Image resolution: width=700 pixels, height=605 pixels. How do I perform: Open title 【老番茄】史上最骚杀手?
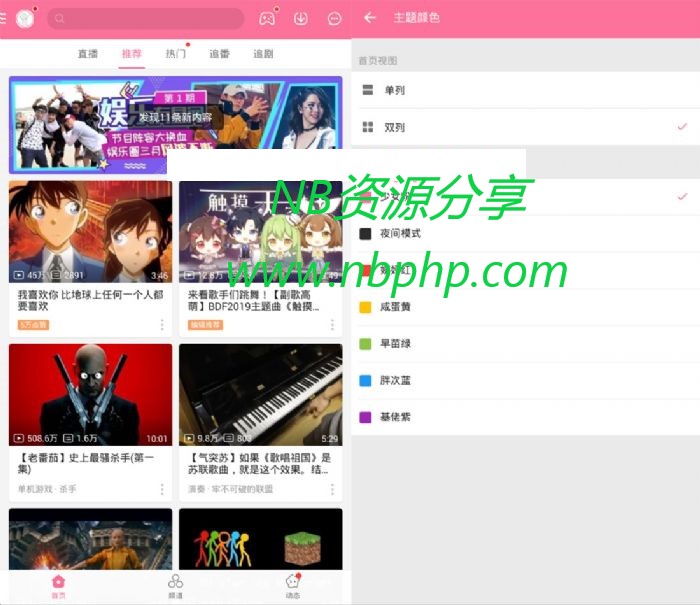(86, 463)
